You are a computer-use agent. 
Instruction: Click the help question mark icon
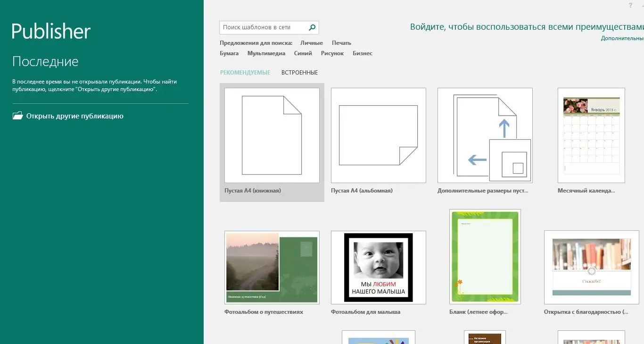tap(630, 5)
